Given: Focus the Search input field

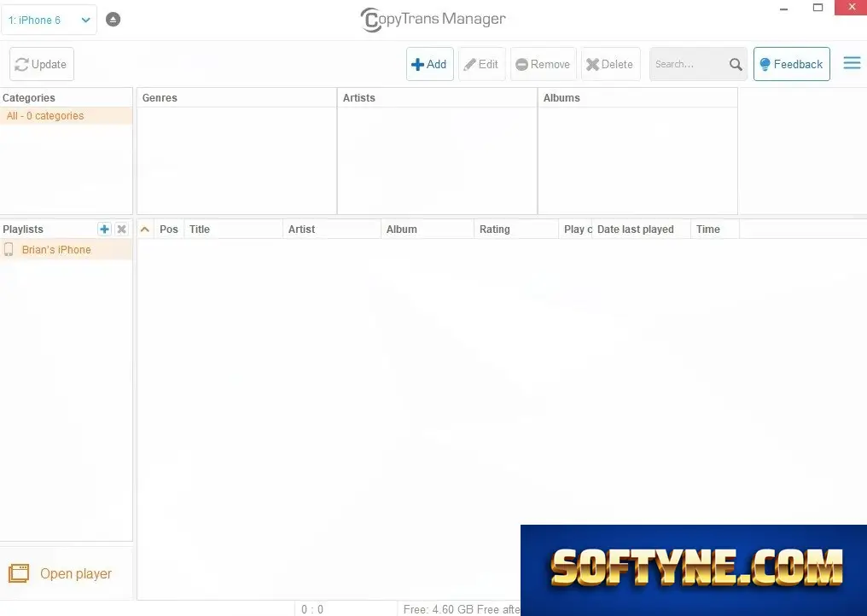Looking at the screenshot, I should (689, 64).
